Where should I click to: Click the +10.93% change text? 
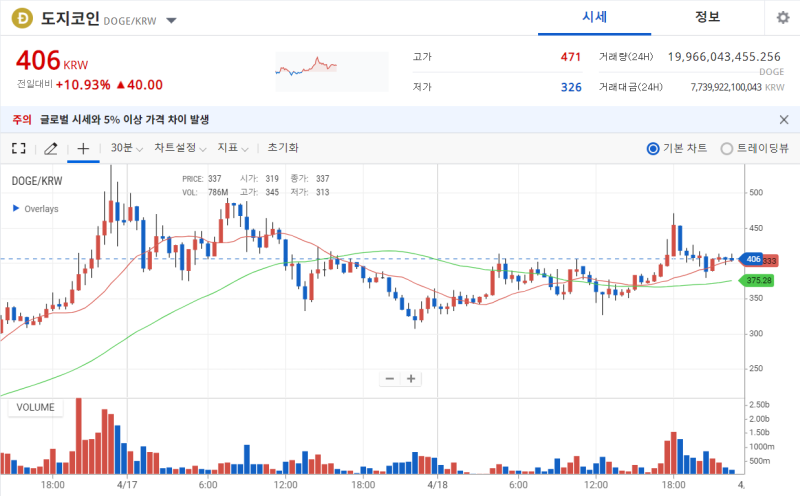click(x=83, y=85)
